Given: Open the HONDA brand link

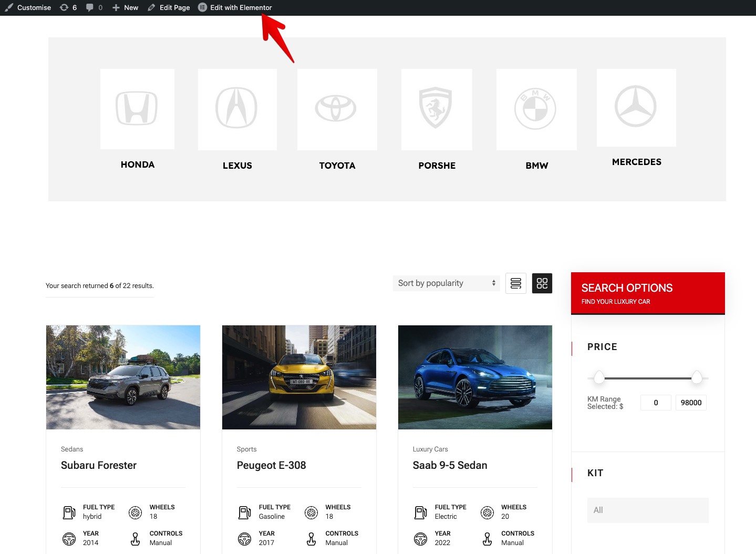Looking at the screenshot, I should coord(138,165).
